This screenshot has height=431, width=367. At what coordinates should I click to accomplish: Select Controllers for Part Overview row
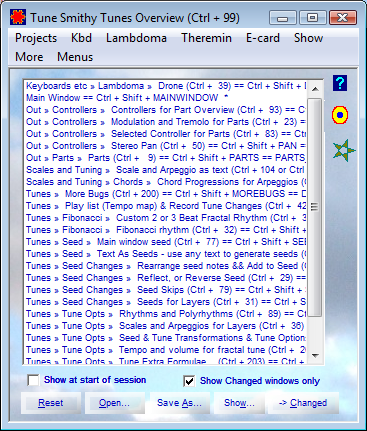pyautogui.click(x=166, y=110)
